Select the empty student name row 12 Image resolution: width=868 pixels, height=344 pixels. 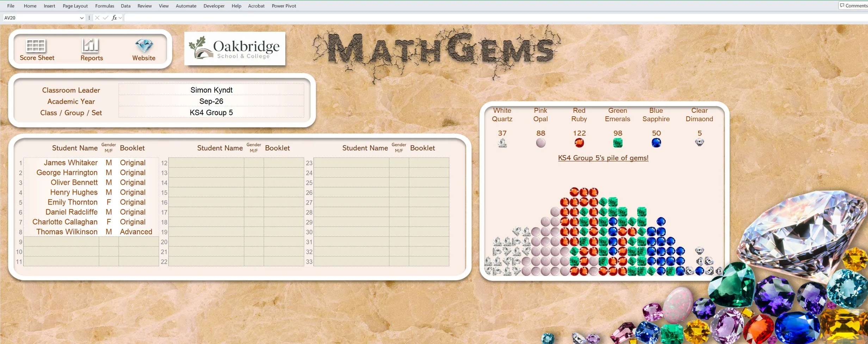206,163
